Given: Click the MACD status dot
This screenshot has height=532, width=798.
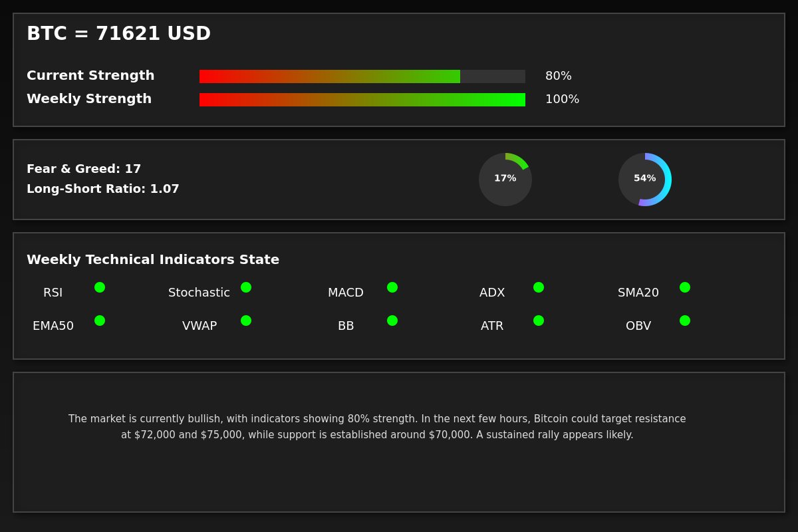Looking at the screenshot, I should tap(392, 287).
